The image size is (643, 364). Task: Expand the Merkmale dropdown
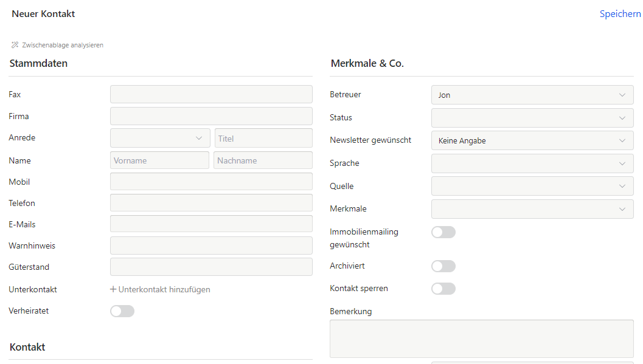pyautogui.click(x=532, y=209)
